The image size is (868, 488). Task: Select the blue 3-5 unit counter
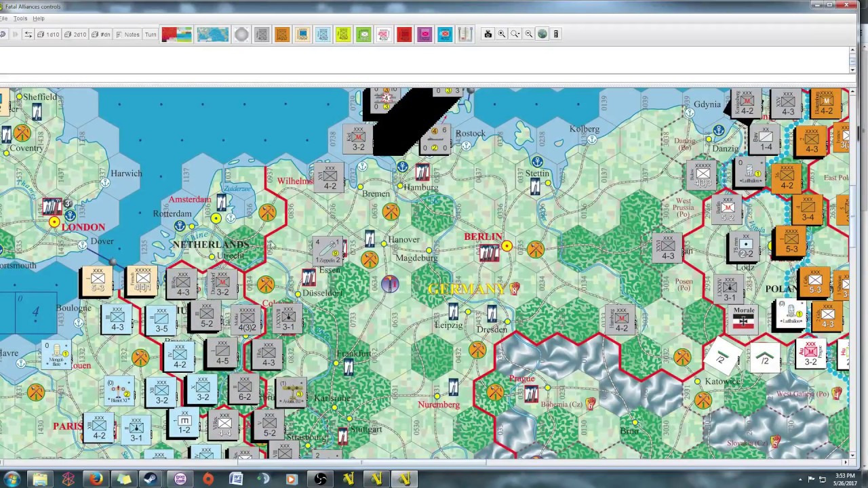[x=161, y=321]
